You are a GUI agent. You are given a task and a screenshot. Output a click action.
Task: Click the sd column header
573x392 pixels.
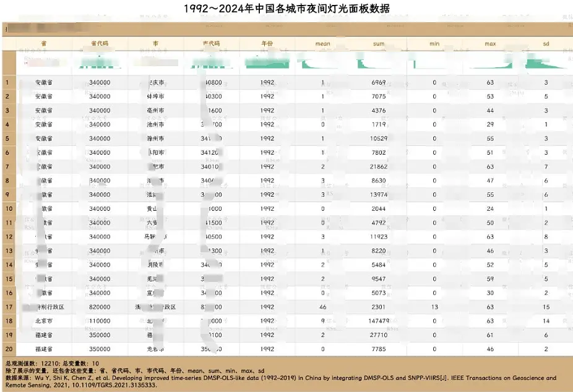pos(546,44)
